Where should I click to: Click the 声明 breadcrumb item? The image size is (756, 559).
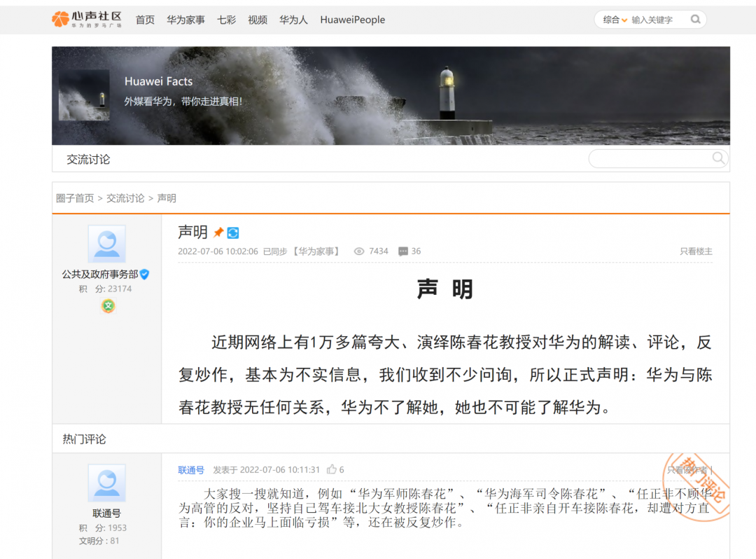pos(167,198)
